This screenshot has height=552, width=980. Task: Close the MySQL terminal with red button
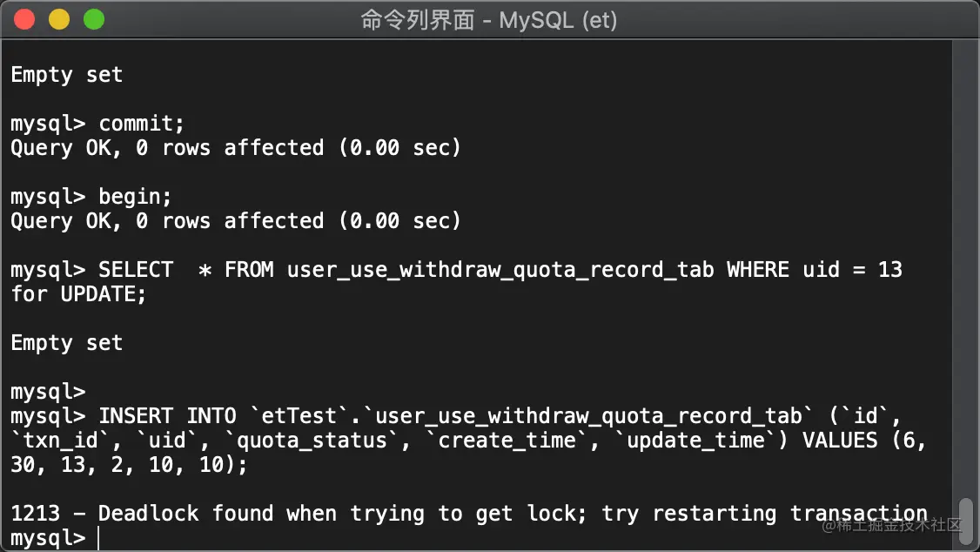pyautogui.click(x=24, y=19)
